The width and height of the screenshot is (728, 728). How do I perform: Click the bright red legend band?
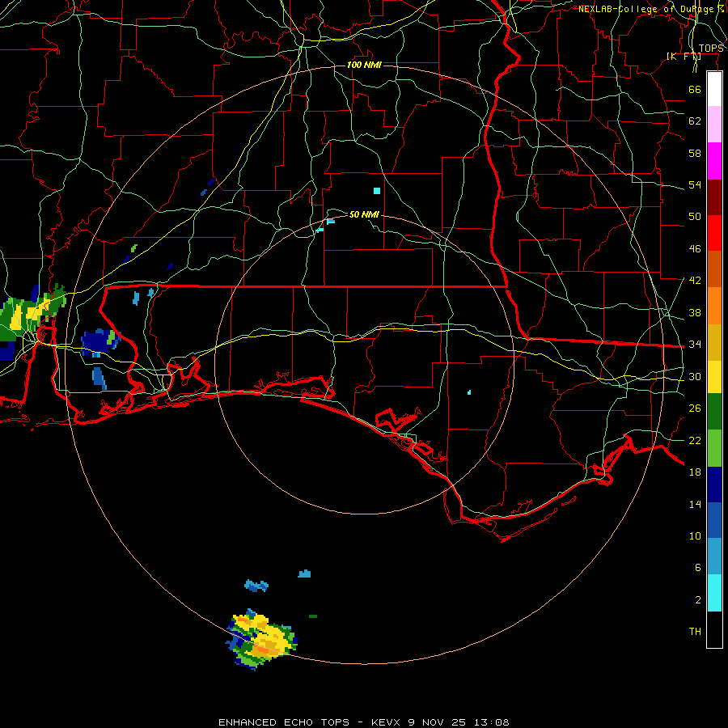[x=714, y=233]
